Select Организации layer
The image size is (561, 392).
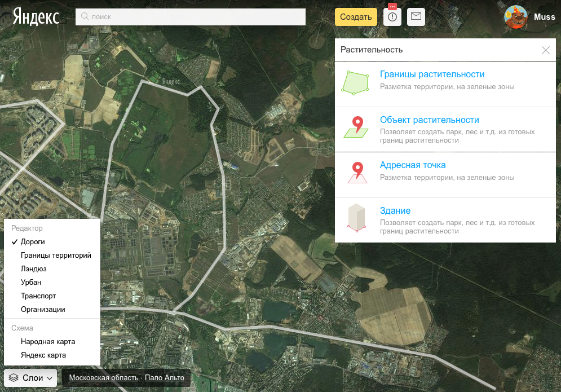[43, 310]
